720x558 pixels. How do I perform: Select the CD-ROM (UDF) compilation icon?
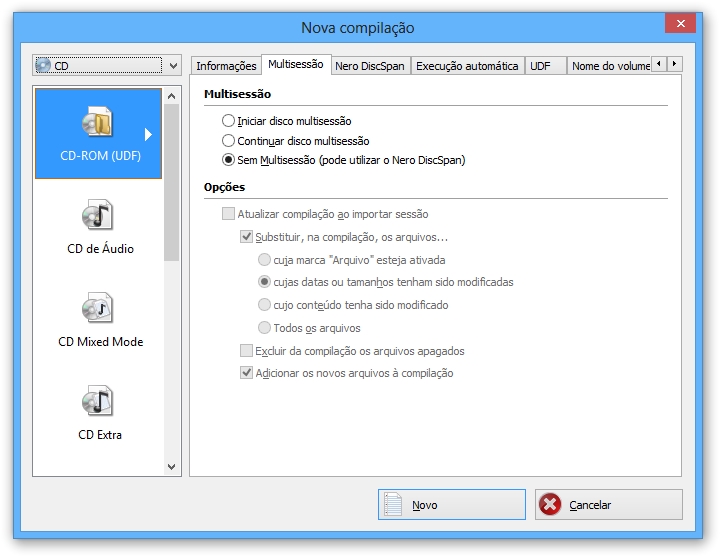click(x=97, y=121)
